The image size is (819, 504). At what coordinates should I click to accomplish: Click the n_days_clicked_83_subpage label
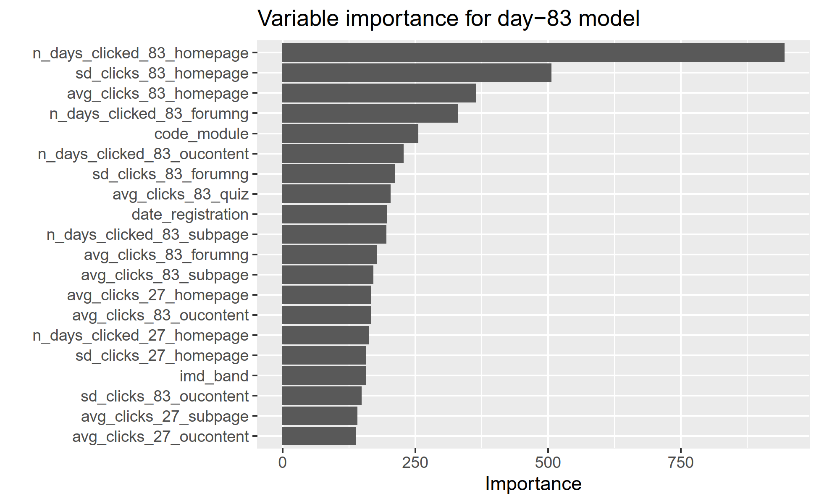click(x=147, y=235)
